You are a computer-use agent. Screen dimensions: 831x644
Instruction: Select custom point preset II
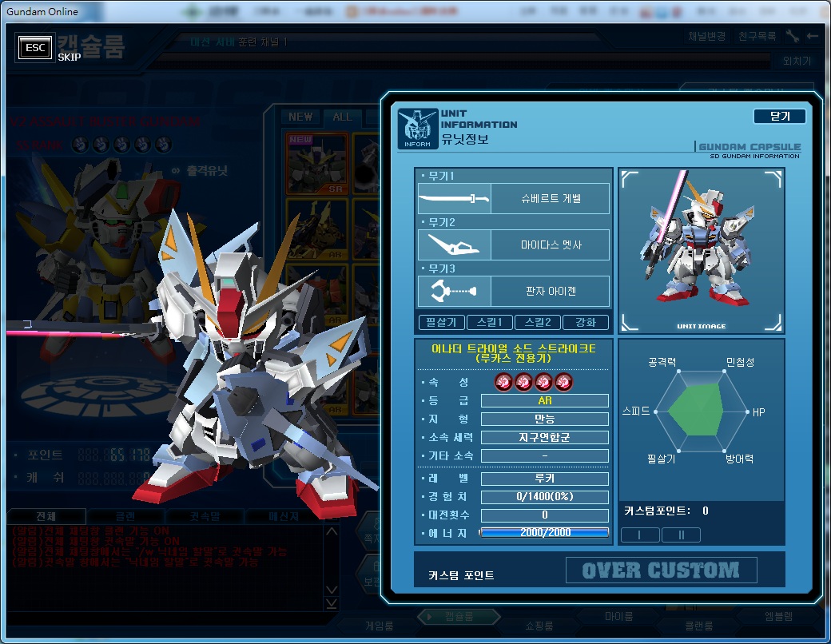pyautogui.click(x=681, y=535)
